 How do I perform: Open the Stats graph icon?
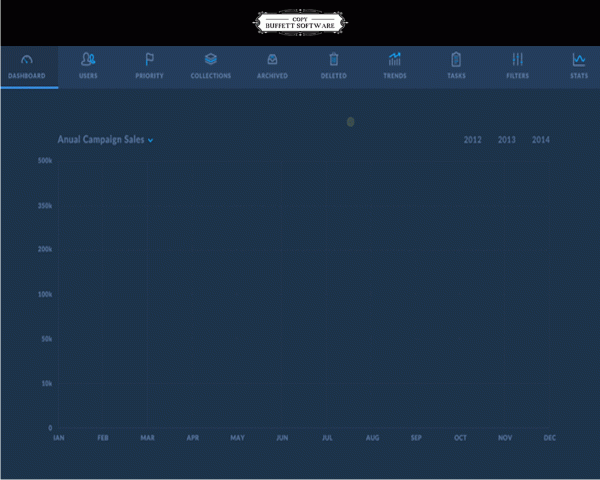tap(578, 59)
